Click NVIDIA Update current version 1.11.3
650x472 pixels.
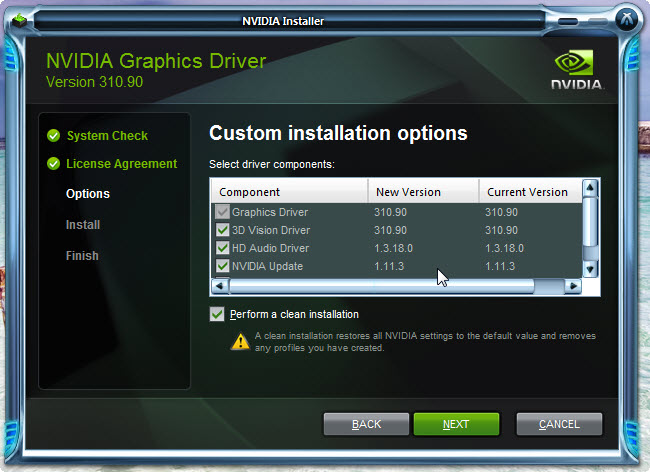point(500,266)
